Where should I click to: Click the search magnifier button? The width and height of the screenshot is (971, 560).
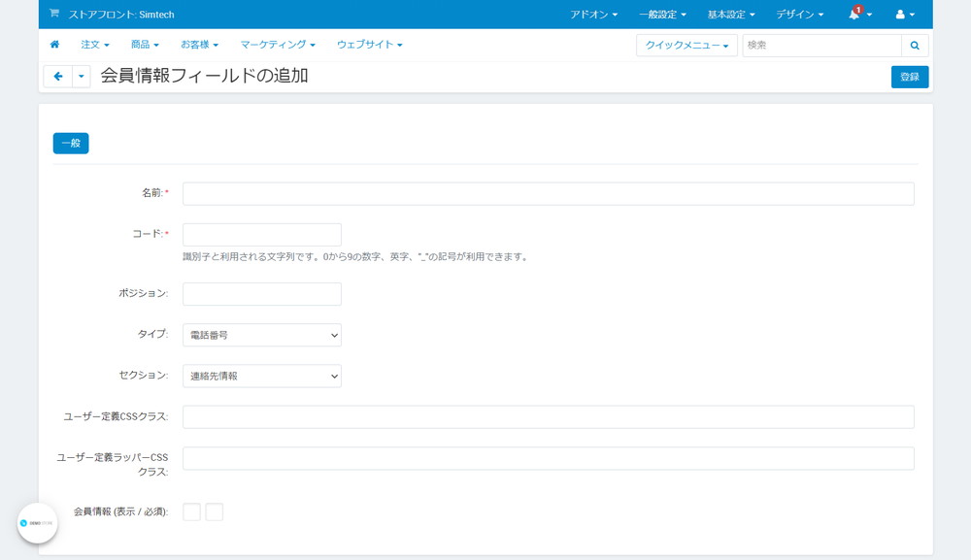tap(915, 46)
